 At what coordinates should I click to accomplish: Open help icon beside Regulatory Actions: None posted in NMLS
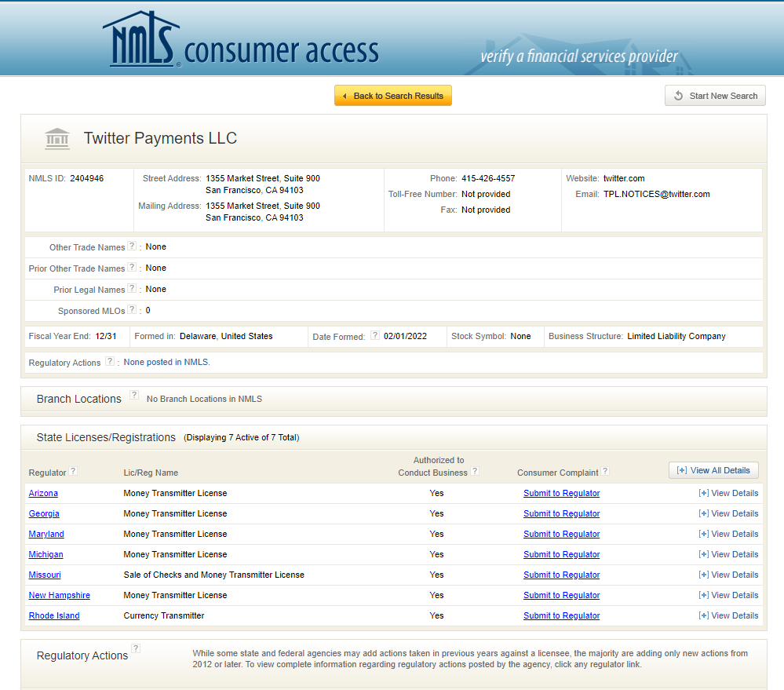(110, 361)
